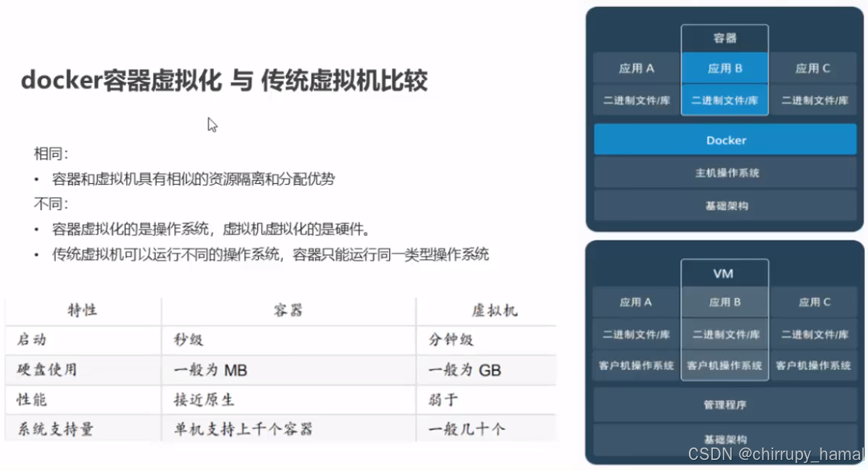Select 应用 C in the VM diagram
868x470 pixels.
(x=814, y=302)
